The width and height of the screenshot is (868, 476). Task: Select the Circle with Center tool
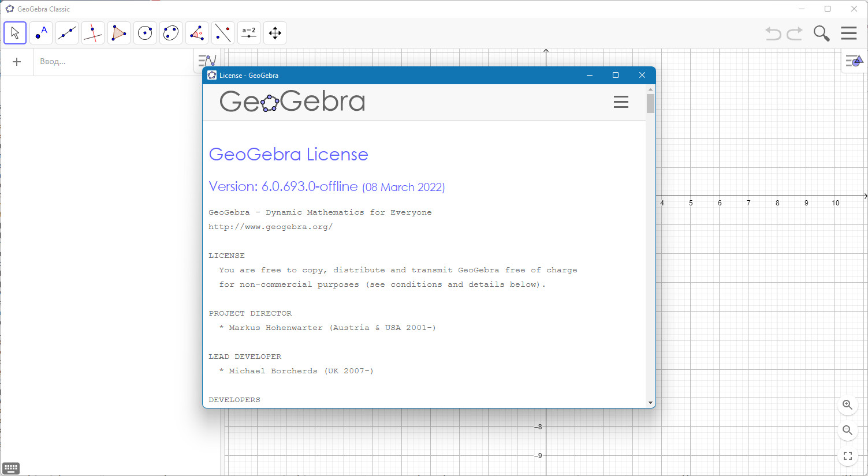point(145,33)
